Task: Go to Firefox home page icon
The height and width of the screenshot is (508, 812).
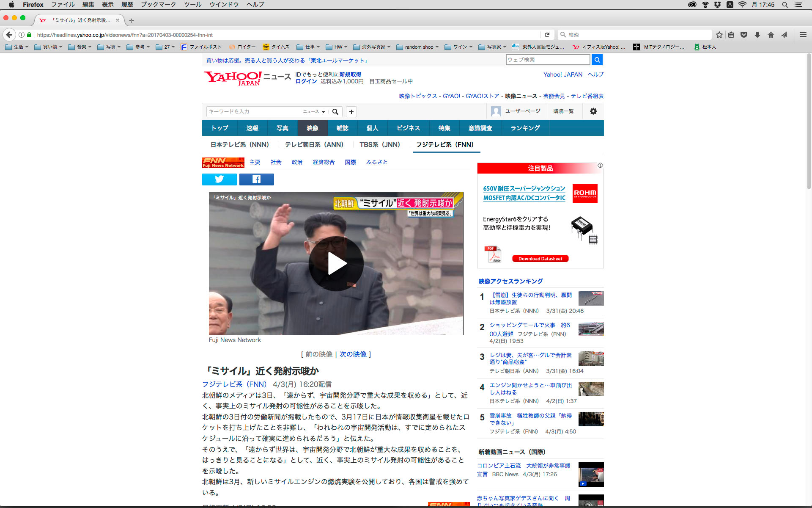Action: 771,35
